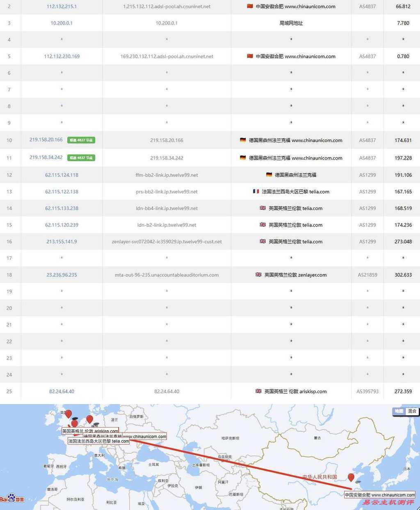Click latency value 174.631
The height and width of the screenshot is (510, 420).
click(403, 140)
